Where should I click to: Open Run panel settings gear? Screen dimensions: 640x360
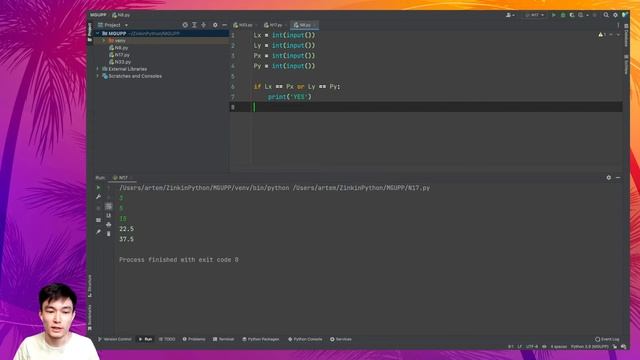point(609,178)
